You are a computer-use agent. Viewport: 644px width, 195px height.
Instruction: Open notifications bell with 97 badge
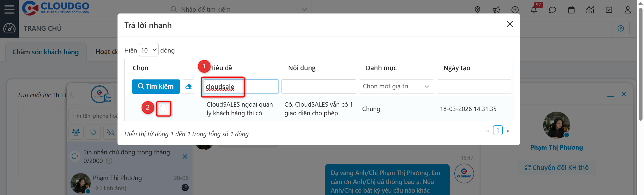coord(534,10)
